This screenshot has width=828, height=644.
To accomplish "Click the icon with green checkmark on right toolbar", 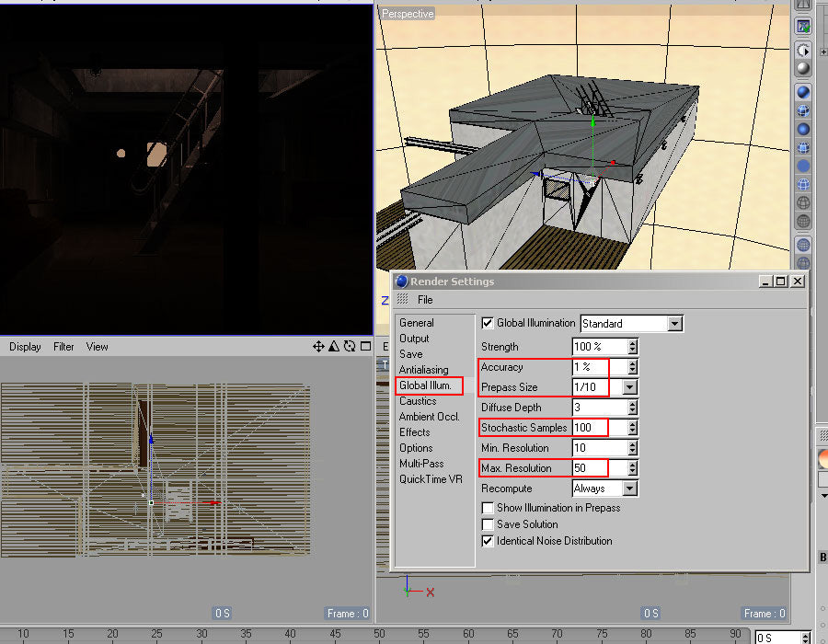I will click(802, 26).
